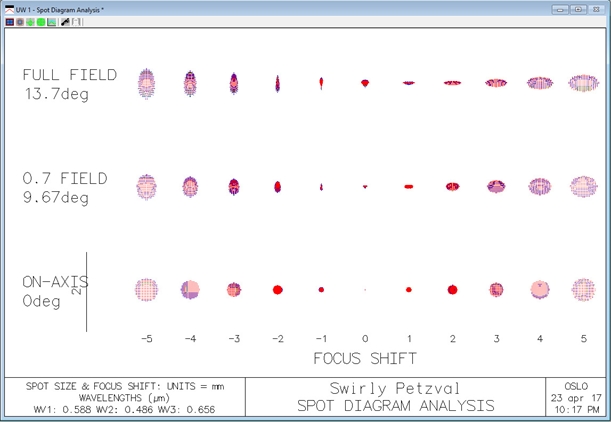The width and height of the screenshot is (611, 422).
Task: Click the '-5' focus shift tick label
Action: pyautogui.click(x=147, y=339)
